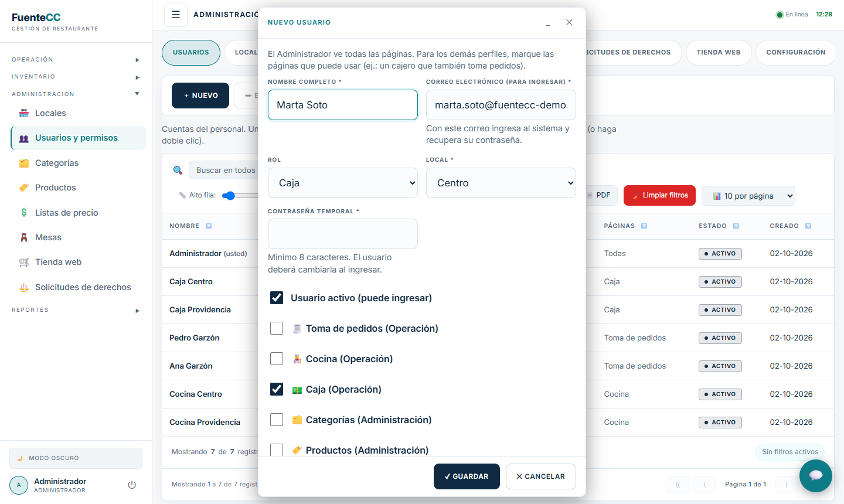The image size is (844, 504).
Task: Click the Nombre column filter icon
Action: (209, 226)
